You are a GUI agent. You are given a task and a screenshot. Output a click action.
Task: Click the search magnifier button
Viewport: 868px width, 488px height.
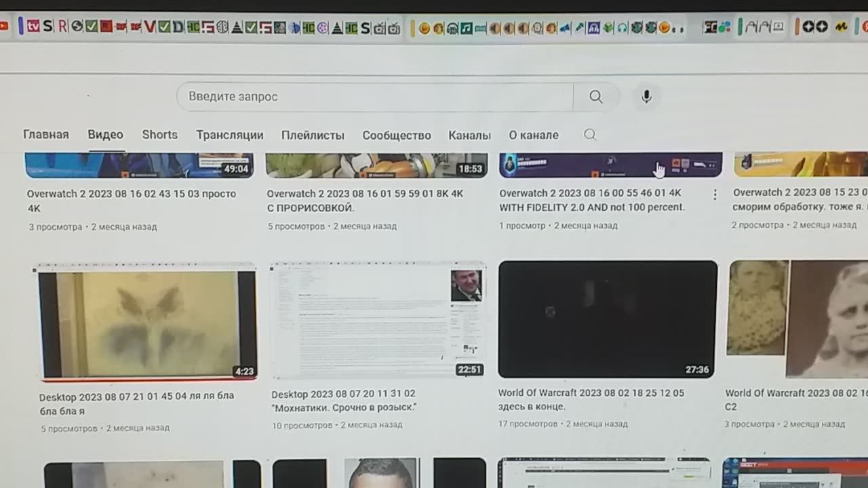click(x=595, y=97)
